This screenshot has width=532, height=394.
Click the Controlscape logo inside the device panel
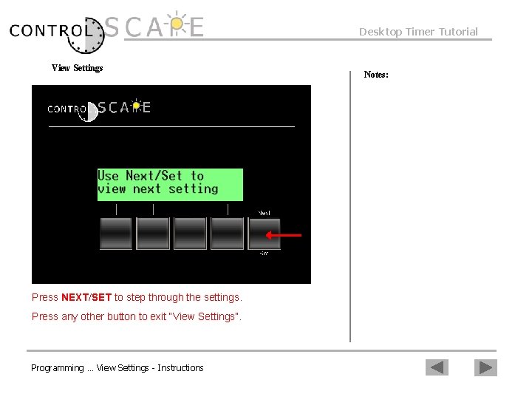click(99, 110)
